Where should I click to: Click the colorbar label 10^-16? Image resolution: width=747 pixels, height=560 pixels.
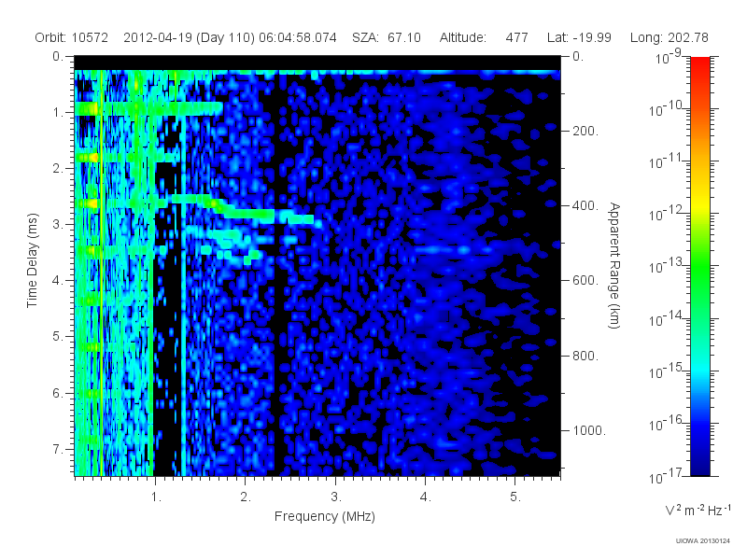tap(667, 424)
